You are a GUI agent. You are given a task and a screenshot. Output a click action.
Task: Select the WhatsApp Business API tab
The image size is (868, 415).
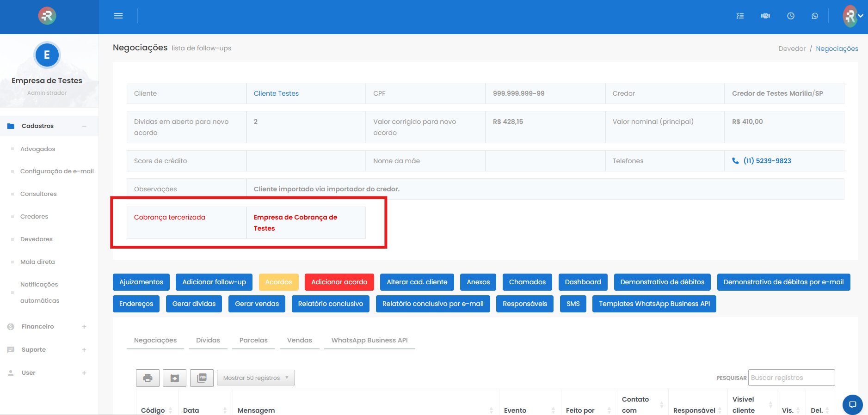[x=369, y=340]
